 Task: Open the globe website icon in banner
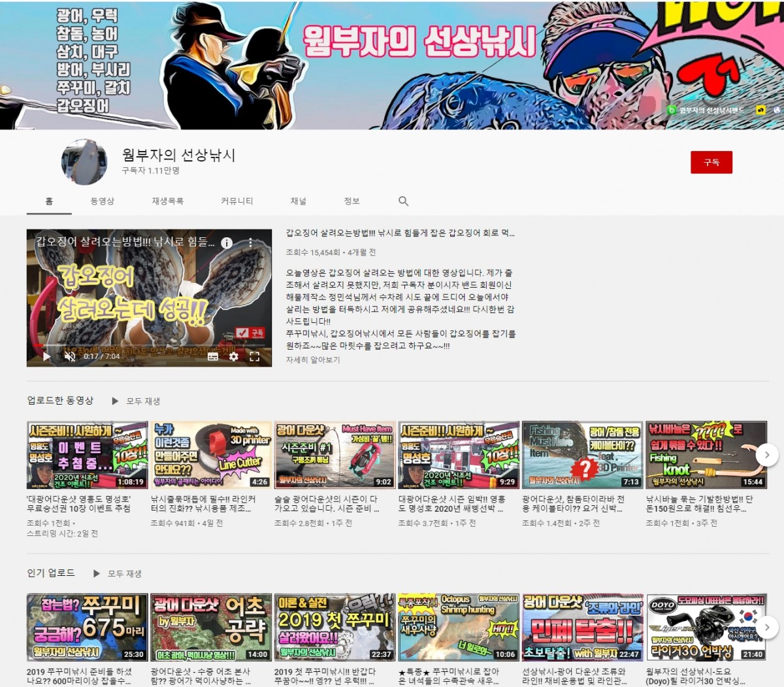pyautogui.click(x=777, y=110)
